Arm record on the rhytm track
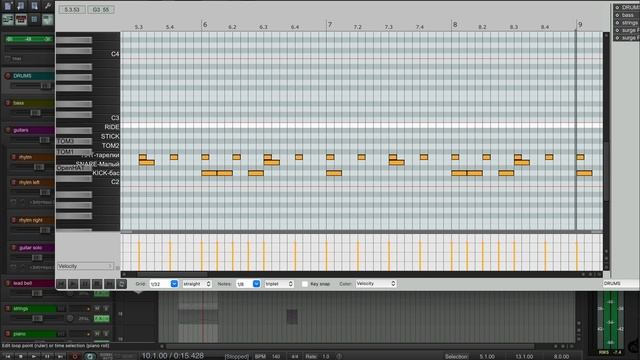 point(13,157)
